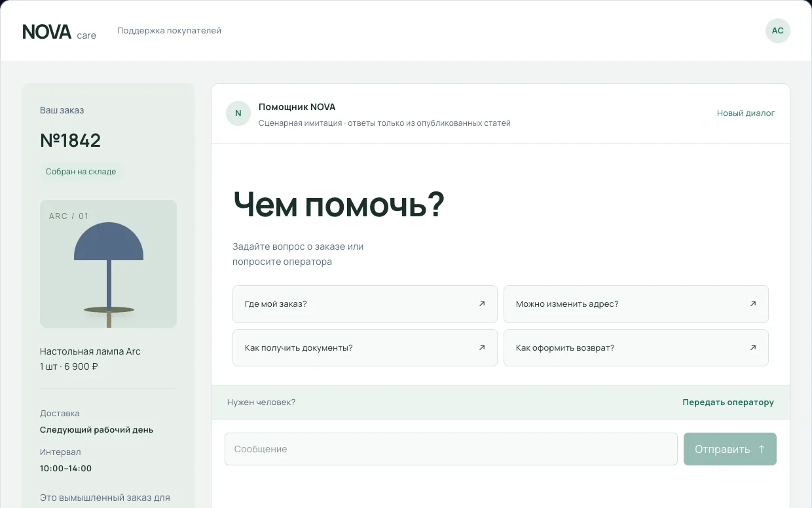Click the Нужен человек? label
This screenshot has height=508, width=812.
tap(261, 402)
